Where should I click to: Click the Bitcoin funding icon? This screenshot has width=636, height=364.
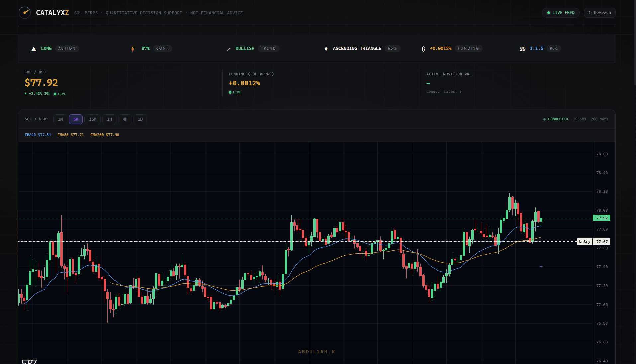pyautogui.click(x=423, y=49)
